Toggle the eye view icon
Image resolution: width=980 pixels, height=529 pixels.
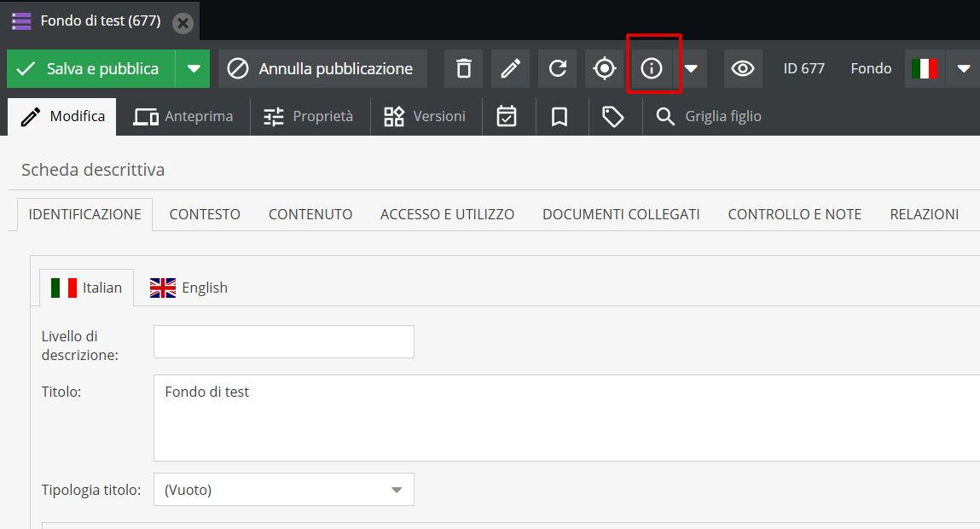coord(743,69)
